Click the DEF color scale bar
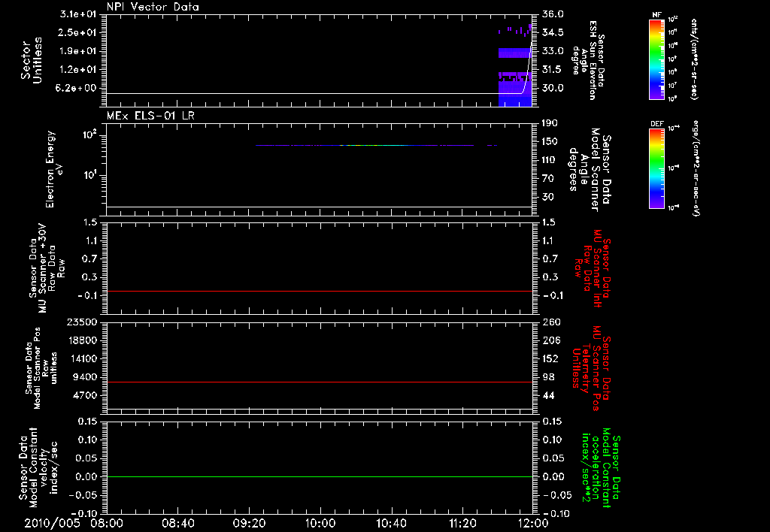This screenshot has width=770, height=532. click(x=657, y=168)
